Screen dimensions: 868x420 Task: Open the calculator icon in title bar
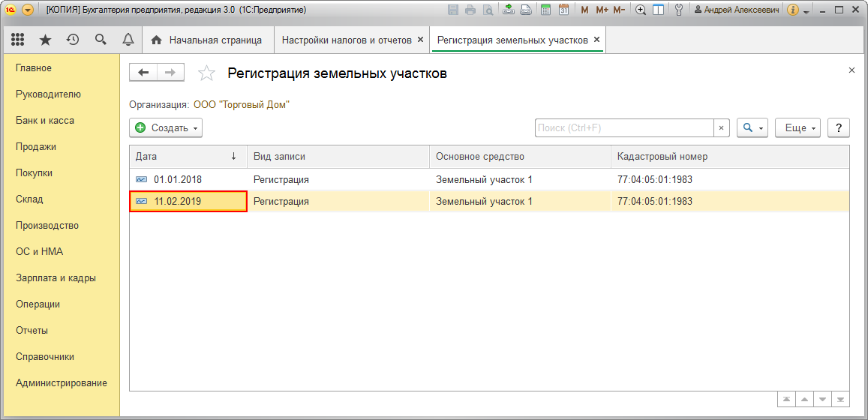546,10
